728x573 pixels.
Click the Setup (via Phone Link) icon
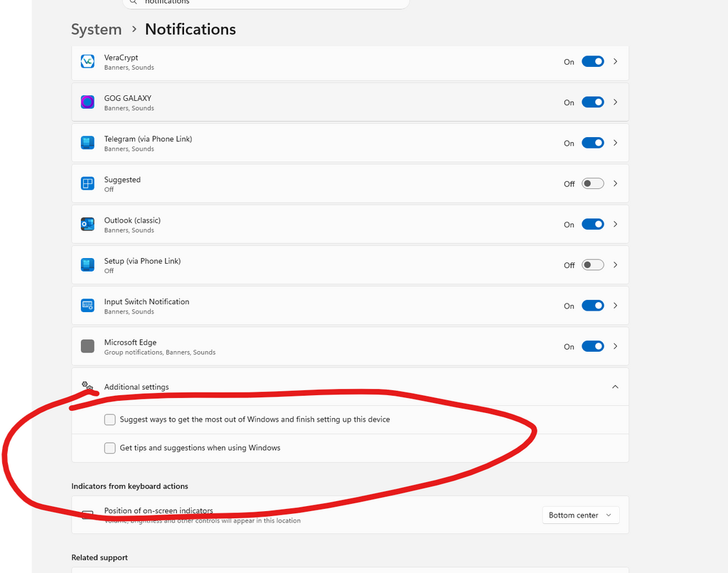coord(87,264)
